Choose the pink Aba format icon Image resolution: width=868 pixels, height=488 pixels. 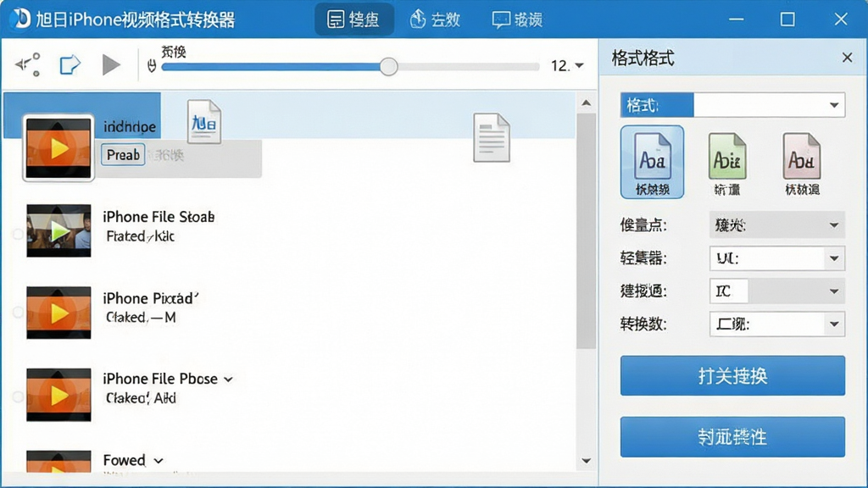coord(802,164)
